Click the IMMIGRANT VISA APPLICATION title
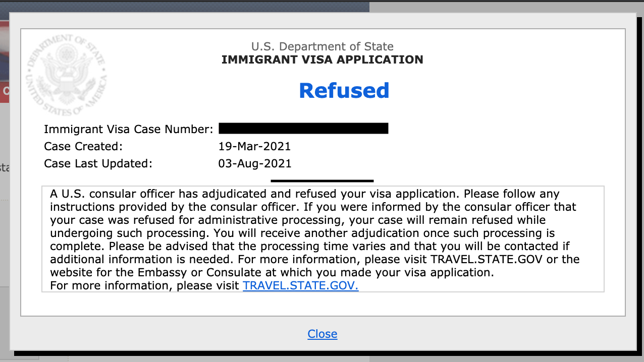This screenshot has width=644, height=362. pyautogui.click(x=322, y=60)
